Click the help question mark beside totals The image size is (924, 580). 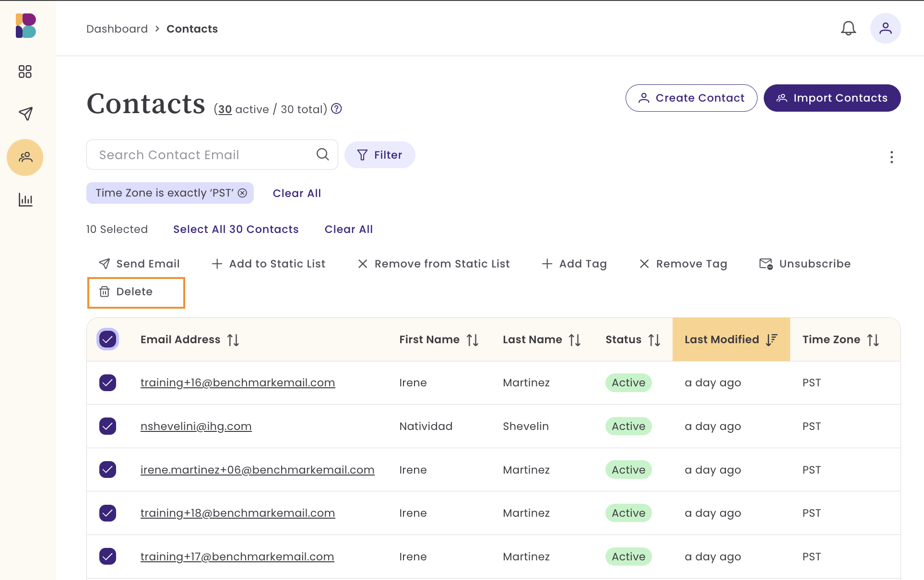337,109
